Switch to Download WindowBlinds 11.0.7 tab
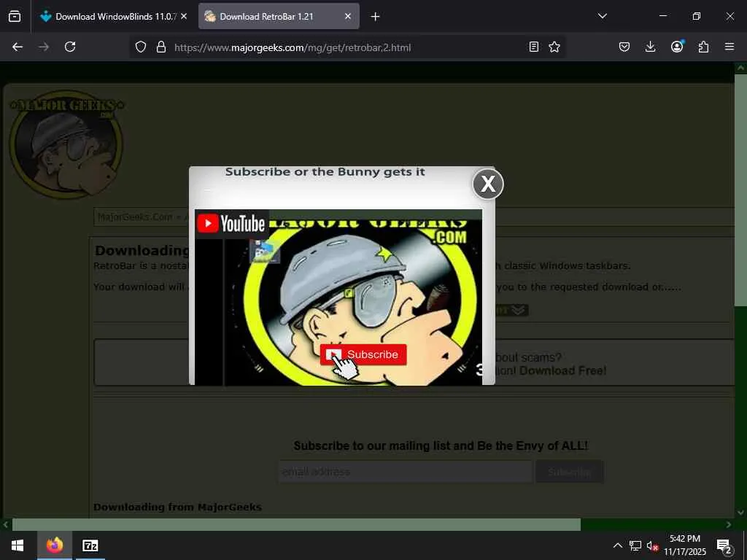The width and height of the screenshot is (747, 560). click(113, 16)
